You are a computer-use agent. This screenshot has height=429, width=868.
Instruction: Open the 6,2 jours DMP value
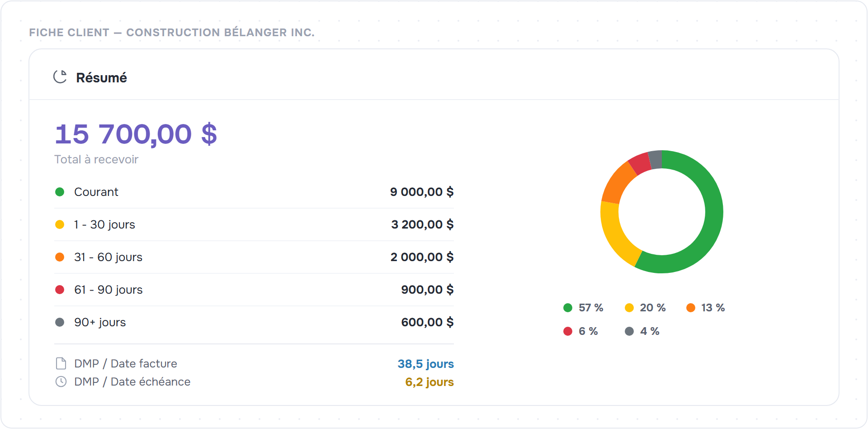tap(429, 382)
